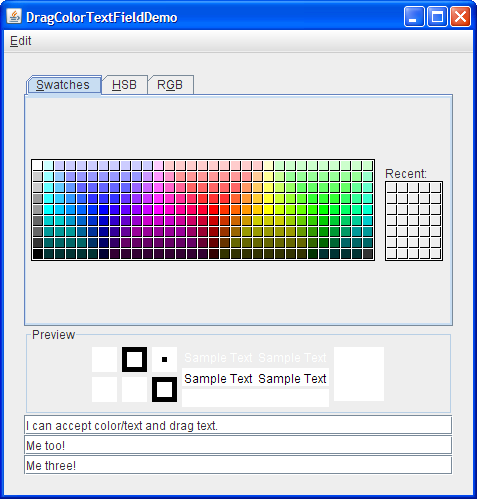Choose the bright pure green swatch

[324, 210]
